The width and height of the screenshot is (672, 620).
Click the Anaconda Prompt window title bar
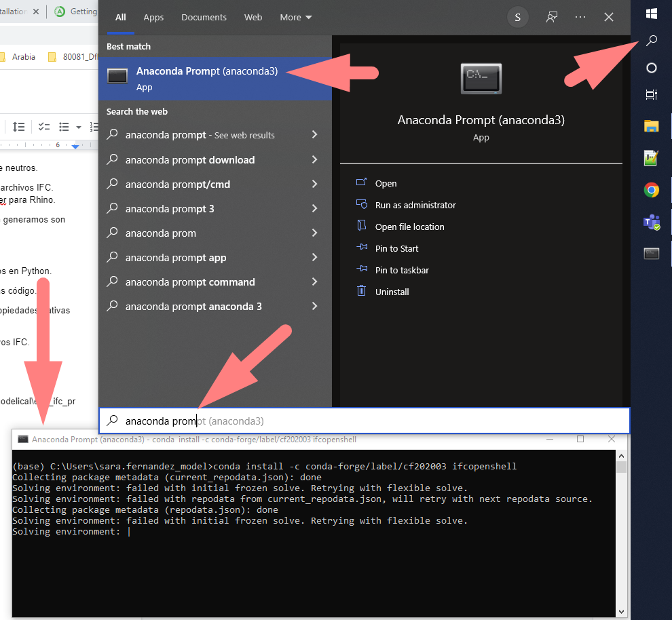(274, 440)
